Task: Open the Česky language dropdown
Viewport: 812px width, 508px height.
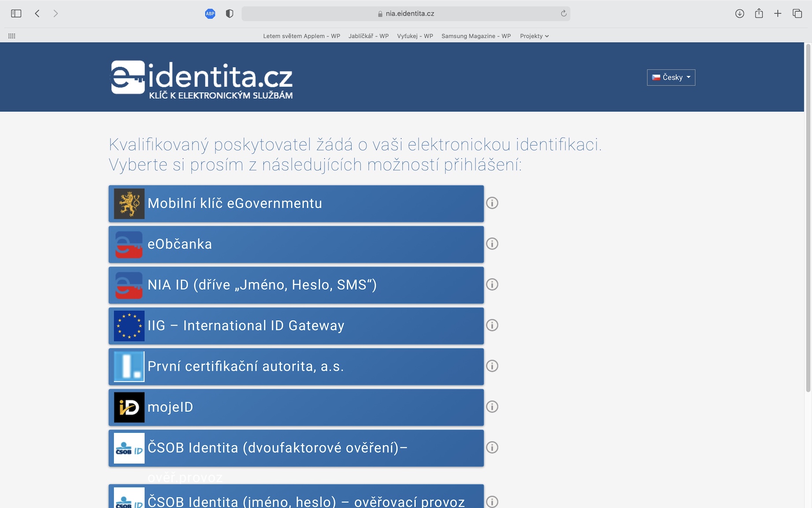Action: (x=671, y=78)
